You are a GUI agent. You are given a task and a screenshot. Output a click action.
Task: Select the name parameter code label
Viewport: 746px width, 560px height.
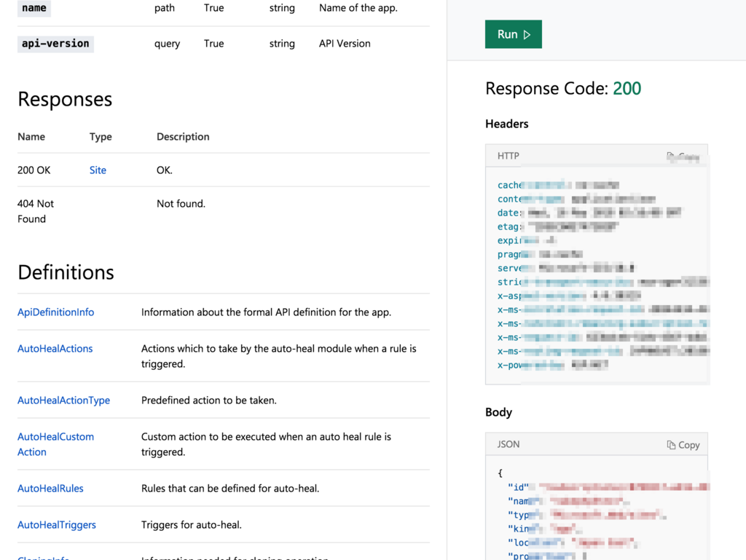34,8
